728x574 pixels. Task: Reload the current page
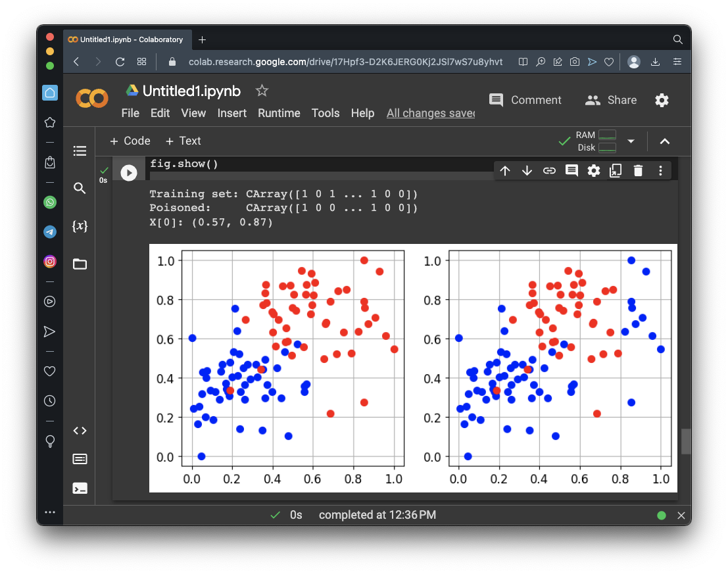tap(120, 62)
